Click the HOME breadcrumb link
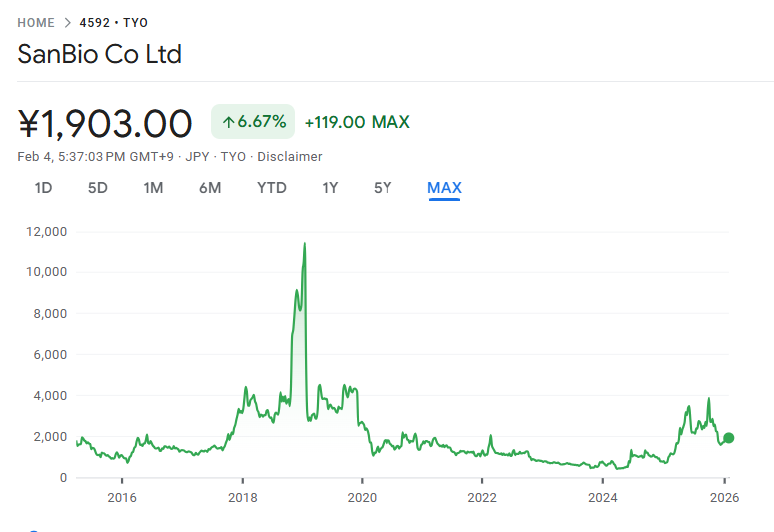The width and height of the screenshot is (774, 532). point(36,22)
